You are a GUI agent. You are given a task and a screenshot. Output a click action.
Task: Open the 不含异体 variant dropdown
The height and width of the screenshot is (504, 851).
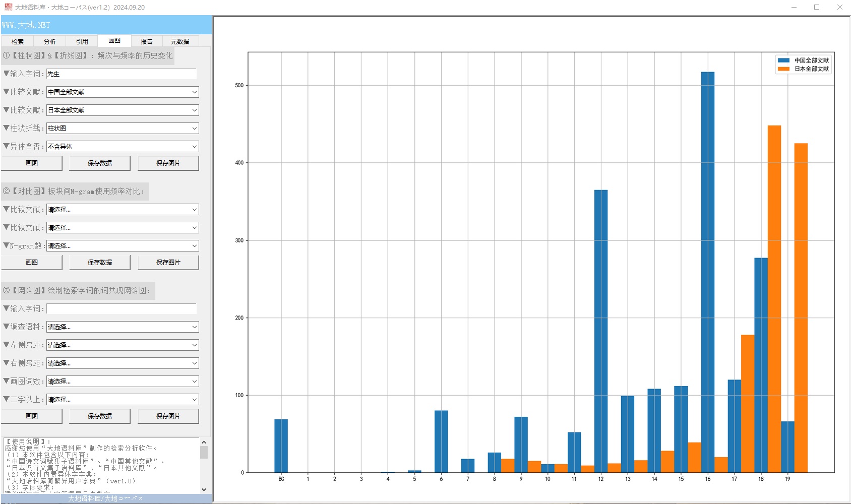[123, 146]
